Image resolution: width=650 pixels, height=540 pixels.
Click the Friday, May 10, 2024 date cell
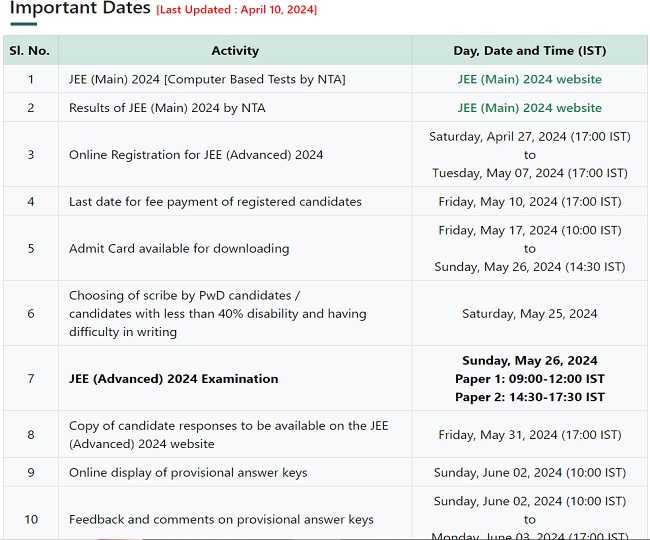click(x=529, y=201)
